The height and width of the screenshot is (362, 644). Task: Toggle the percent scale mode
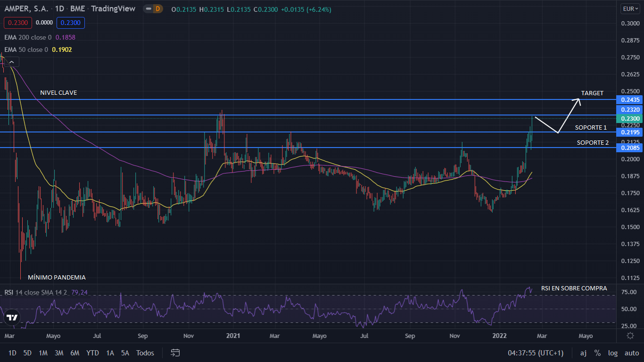click(x=597, y=353)
